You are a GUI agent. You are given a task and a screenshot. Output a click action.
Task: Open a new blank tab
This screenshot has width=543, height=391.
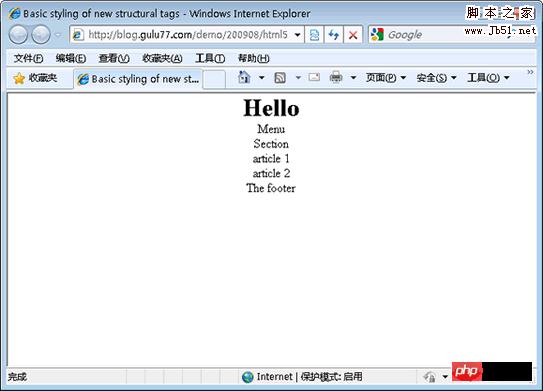214,79
